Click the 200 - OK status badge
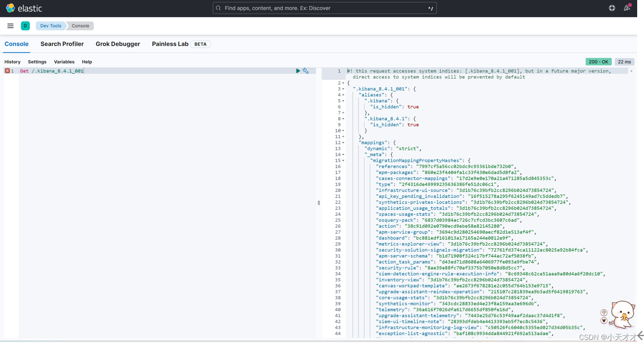Image resolution: width=644 pixels, height=345 pixels. click(x=599, y=62)
